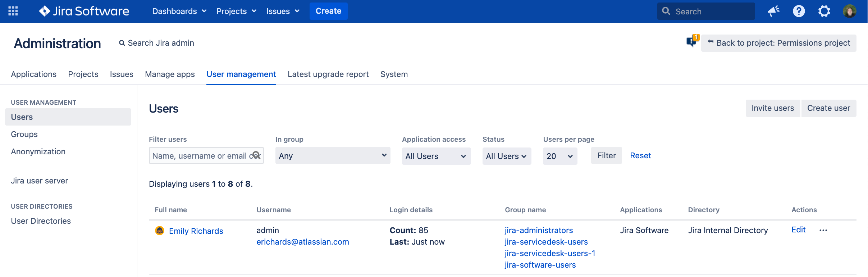Switch to the Issues admin tab
The height and width of the screenshot is (277, 868).
tap(122, 74)
